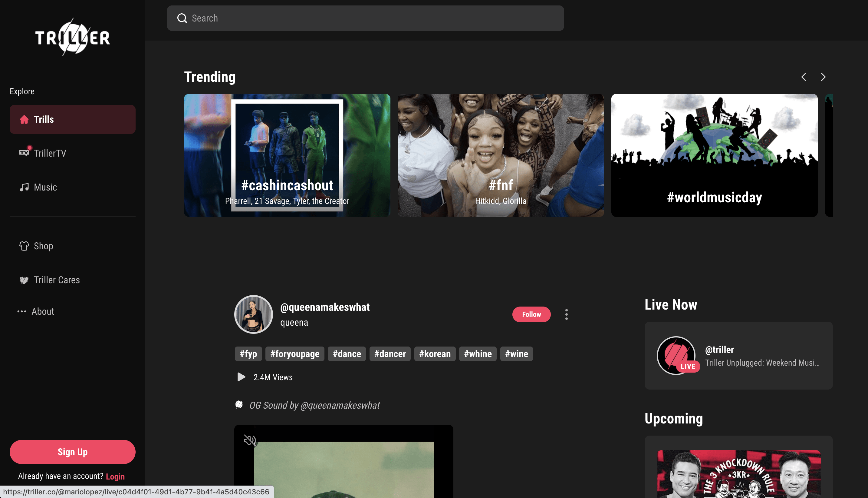Image resolution: width=868 pixels, height=498 pixels.
Task: Click the Shop t-shirt icon
Action: pyautogui.click(x=24, y=246)
